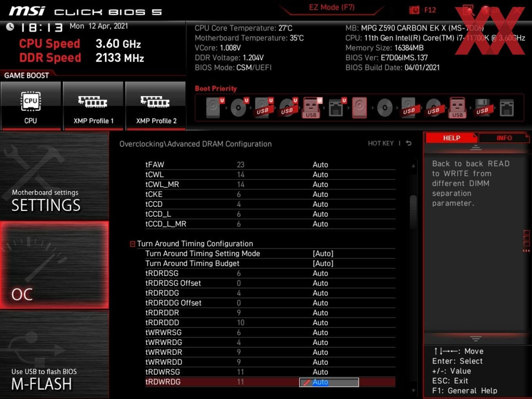Select the legacy USB key boot icon
532x399 pixels.
coord(457,108)
